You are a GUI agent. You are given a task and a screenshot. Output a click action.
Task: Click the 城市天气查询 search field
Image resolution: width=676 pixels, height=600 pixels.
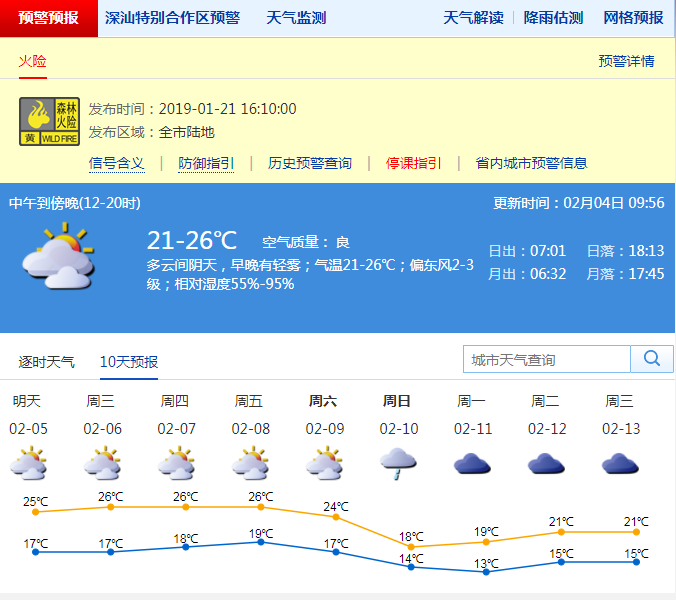(x=547, y=359)
